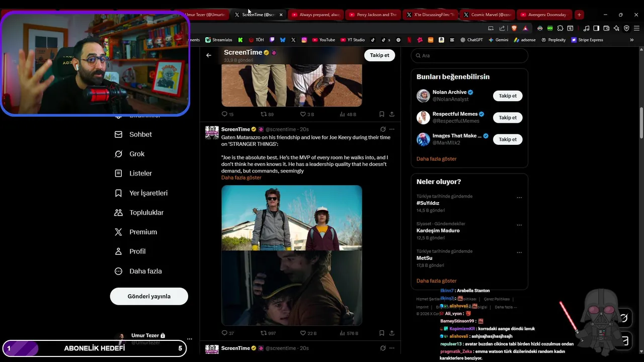Open options for #SuYıldız trend
This screenshot has width=644, height=362.
coord(519,198)
